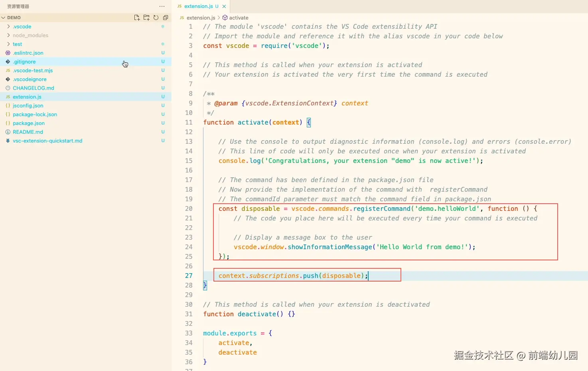This screenshot has width=588, height=371.
Task: Click the activate symbol icon in breadcrumb
Action: [x=225, y=18]
